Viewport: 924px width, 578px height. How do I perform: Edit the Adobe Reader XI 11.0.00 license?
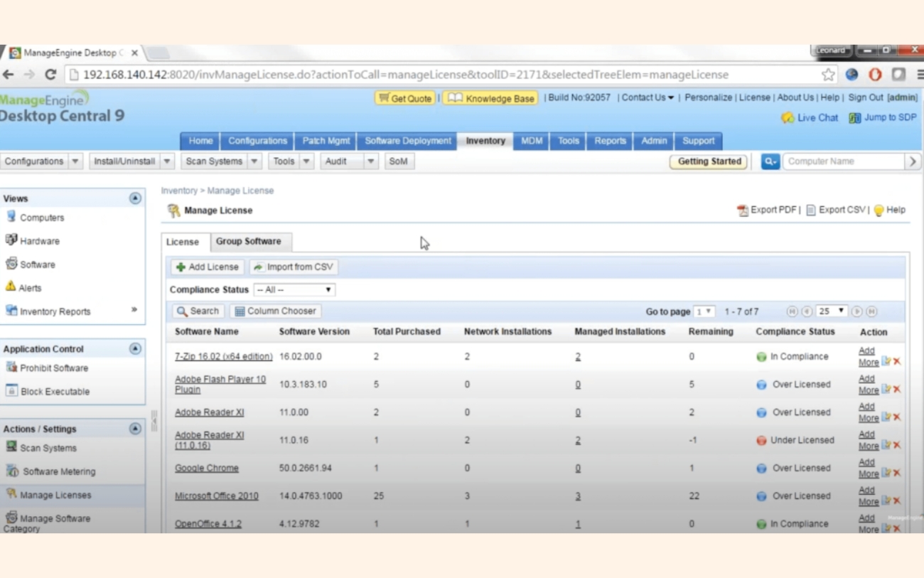(886, 417)
